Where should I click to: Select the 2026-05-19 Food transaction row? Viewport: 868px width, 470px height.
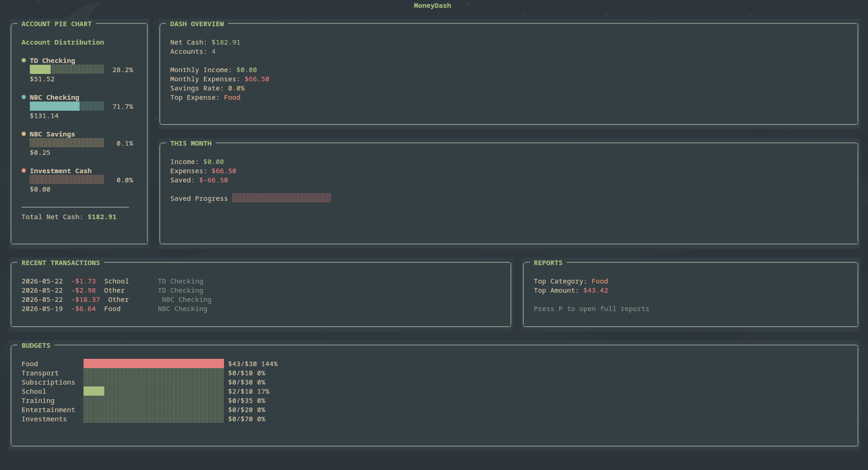tap(114, 309)
